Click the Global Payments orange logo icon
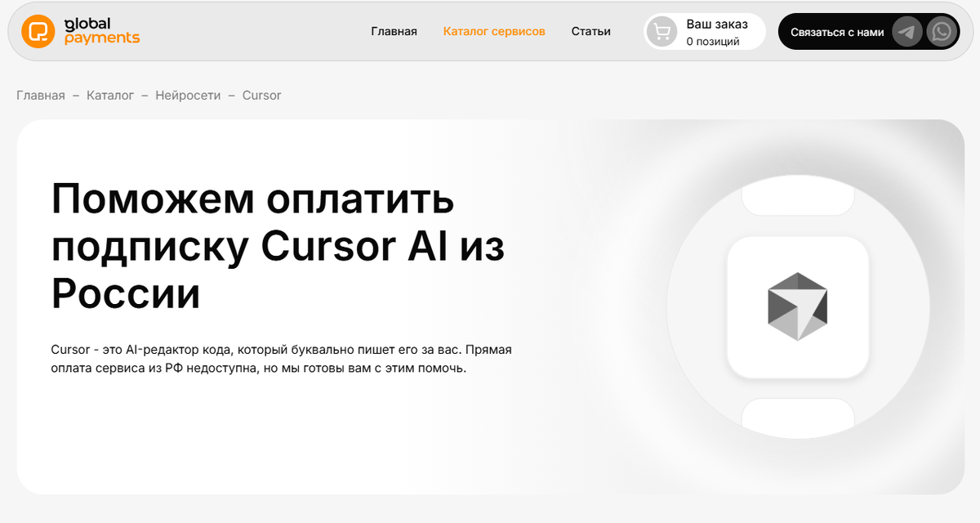 point(38,32)
